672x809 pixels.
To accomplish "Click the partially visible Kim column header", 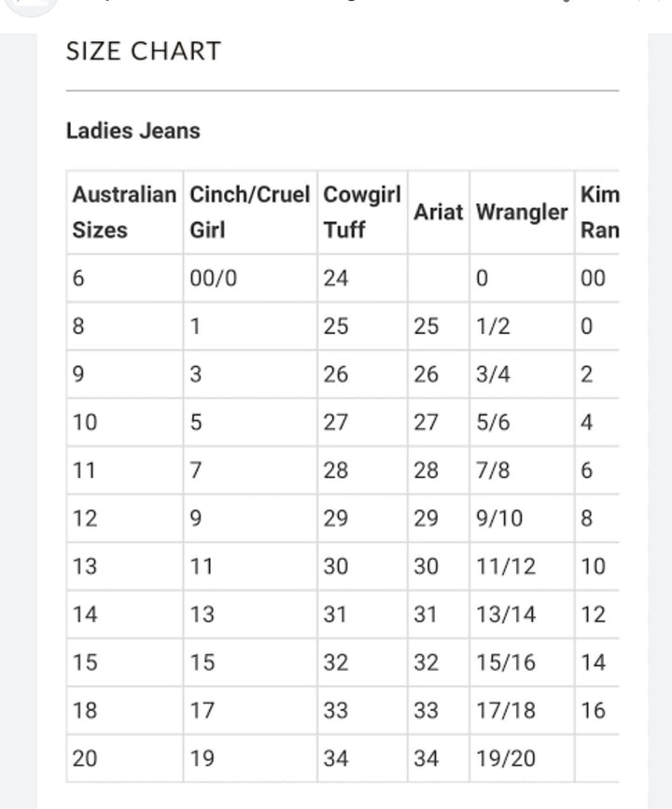I will click(x=598, y=212).
